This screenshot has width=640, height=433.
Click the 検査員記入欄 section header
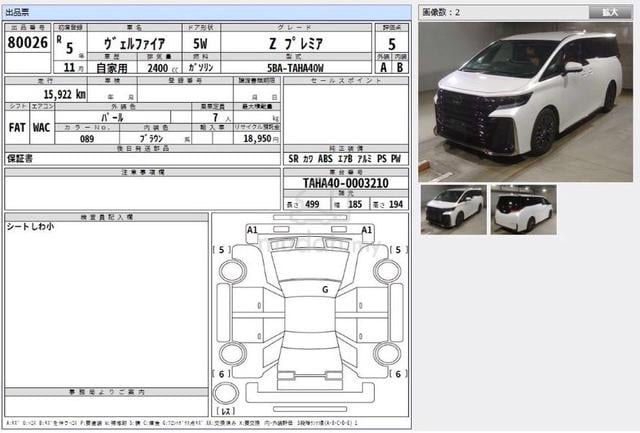pos(107,218)
